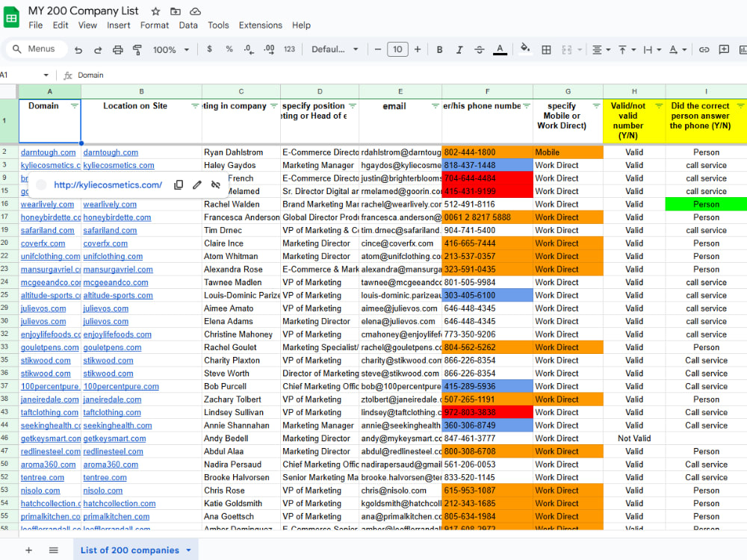Star this spreadsheet document
Viewport: 747px width, 560px height.
155,11
